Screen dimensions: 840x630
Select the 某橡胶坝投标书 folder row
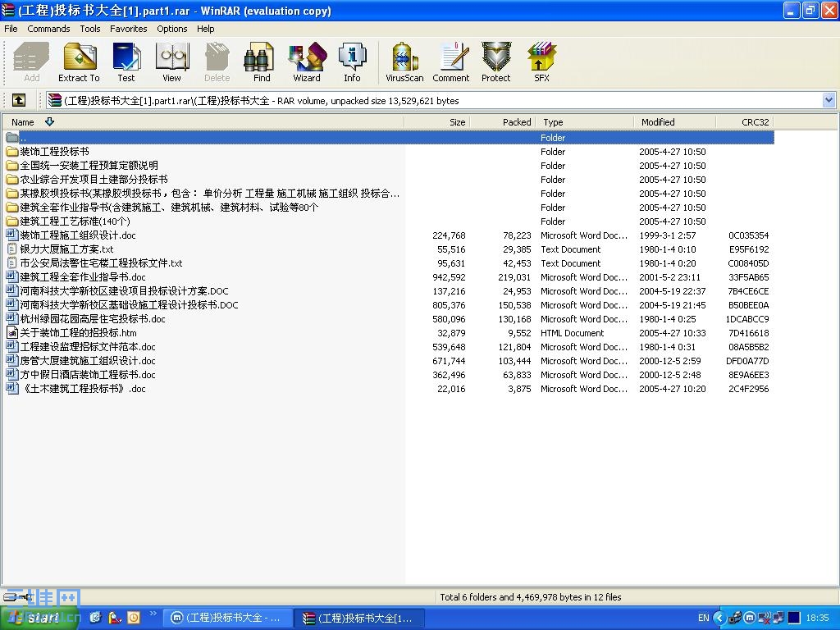pyautogui.click(x=388, y=194)
